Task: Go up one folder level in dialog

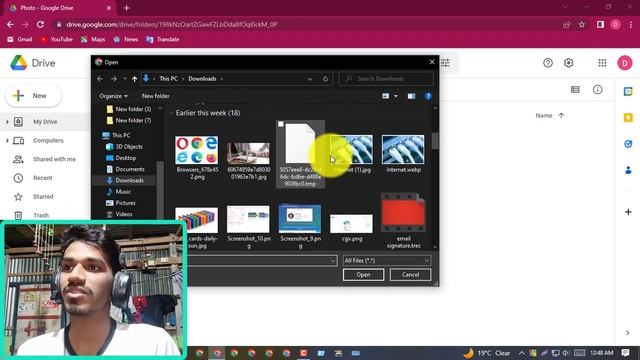Action: coord(134,79)
